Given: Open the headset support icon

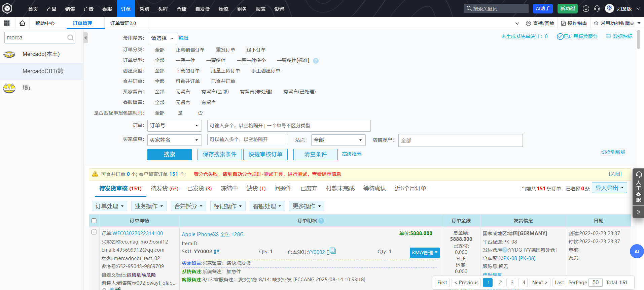Looking at the screenshot, I should pos(597,9).
